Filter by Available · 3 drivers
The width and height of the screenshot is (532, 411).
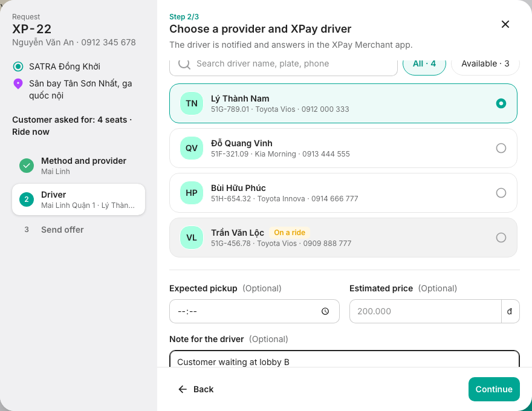pyautogui.click(x=485, y=65)
